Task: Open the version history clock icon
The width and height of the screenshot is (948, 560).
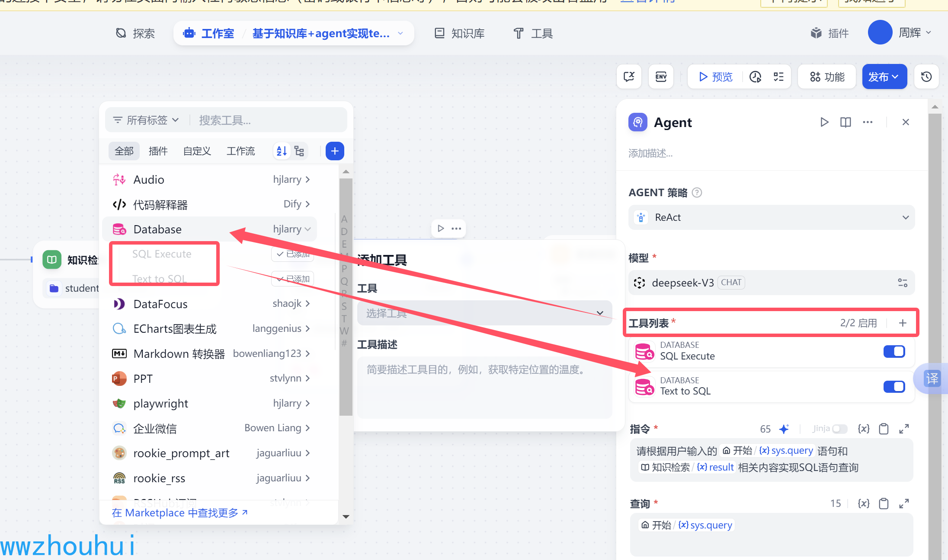Action: [926, 77]
